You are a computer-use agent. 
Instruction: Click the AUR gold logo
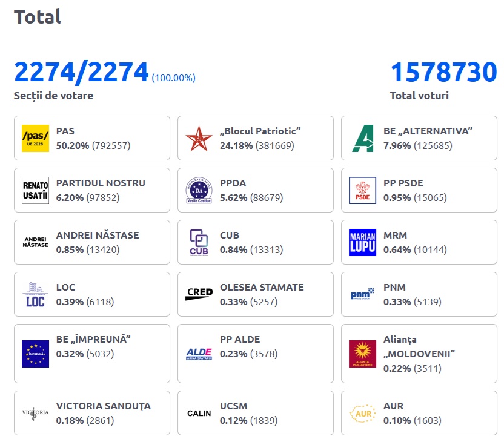click(362, 413)
